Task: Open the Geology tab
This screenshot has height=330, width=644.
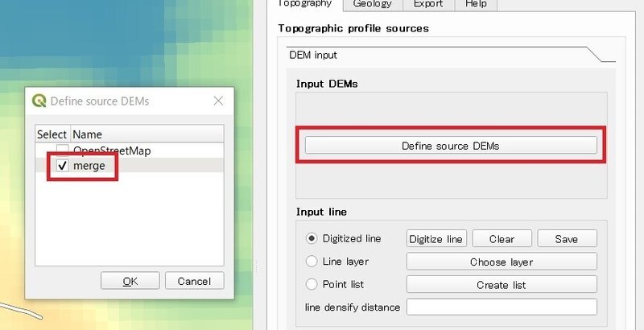Action: 373,4
